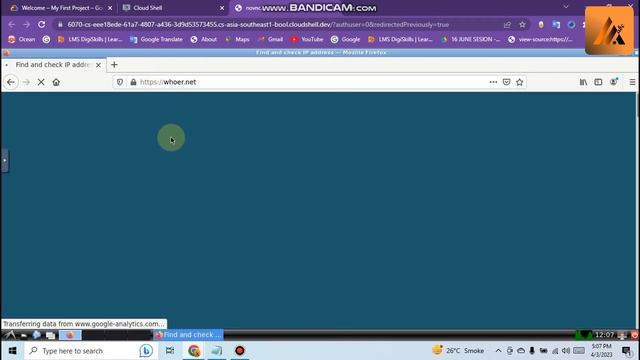Open the Ocean bookmark

(22, 39)
